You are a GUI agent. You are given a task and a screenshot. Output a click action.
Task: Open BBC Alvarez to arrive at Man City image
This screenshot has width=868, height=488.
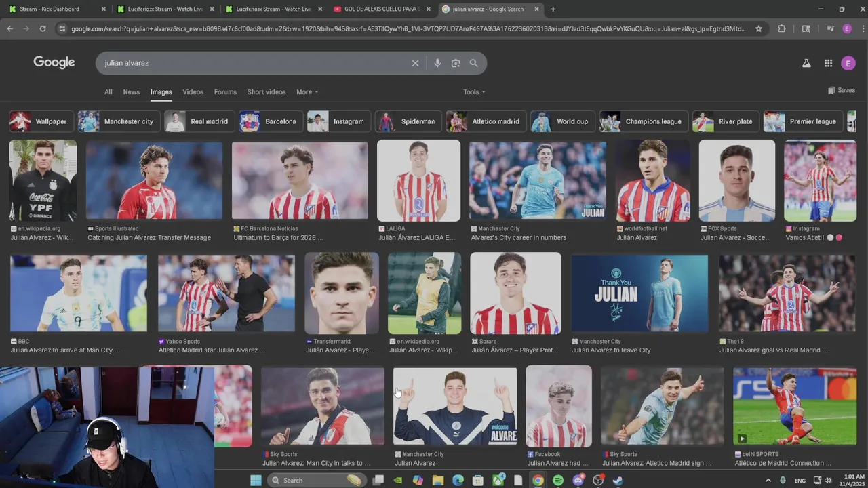79,293
